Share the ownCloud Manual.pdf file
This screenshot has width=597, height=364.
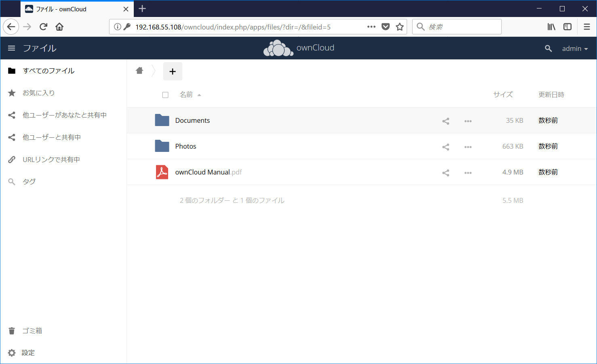pyautogui.click(x=445, y=172)
